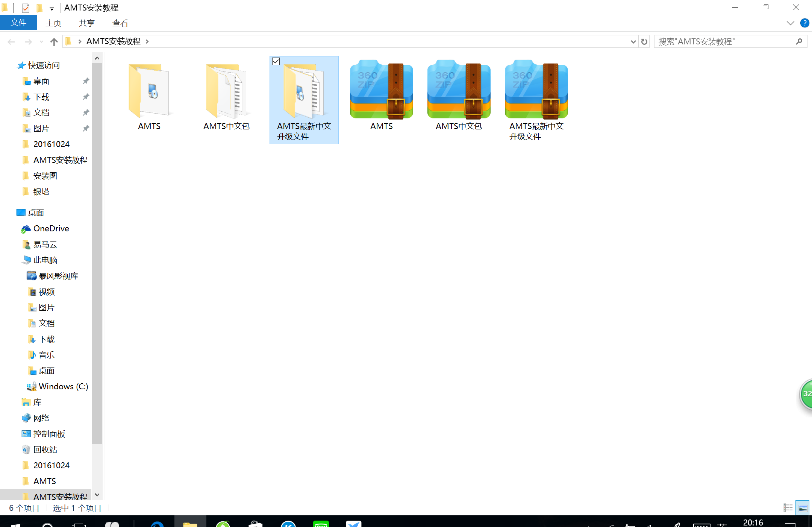This screenshot has height=527, width=812.
Task: Click navigation pane scroll down arrow
Action: coord(97,495)
